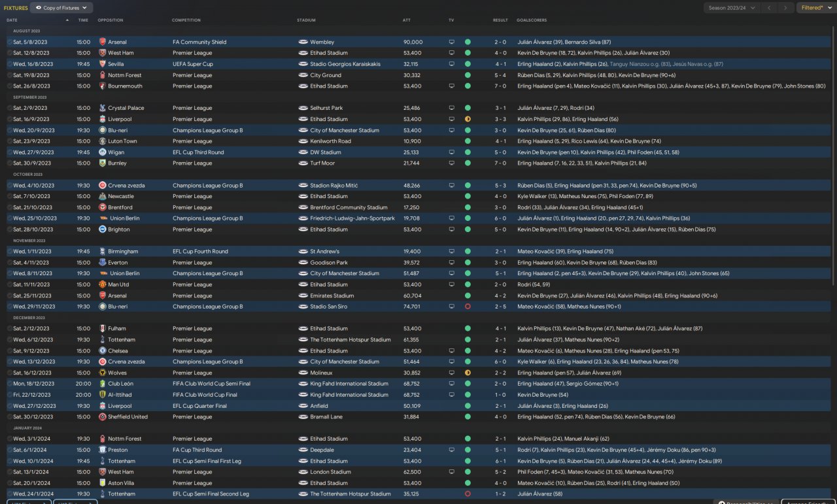Viewport: 837px width, 504px height.
Task: Click the Arsenal badge in the Community Shield row
Action: point(102,42)
